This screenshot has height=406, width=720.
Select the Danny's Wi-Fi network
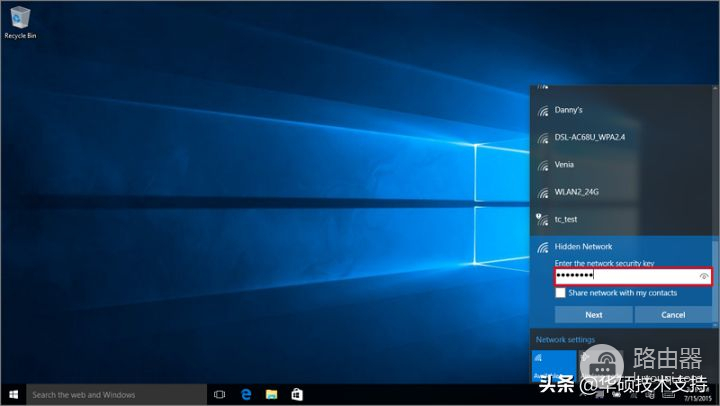coord(568,110)
